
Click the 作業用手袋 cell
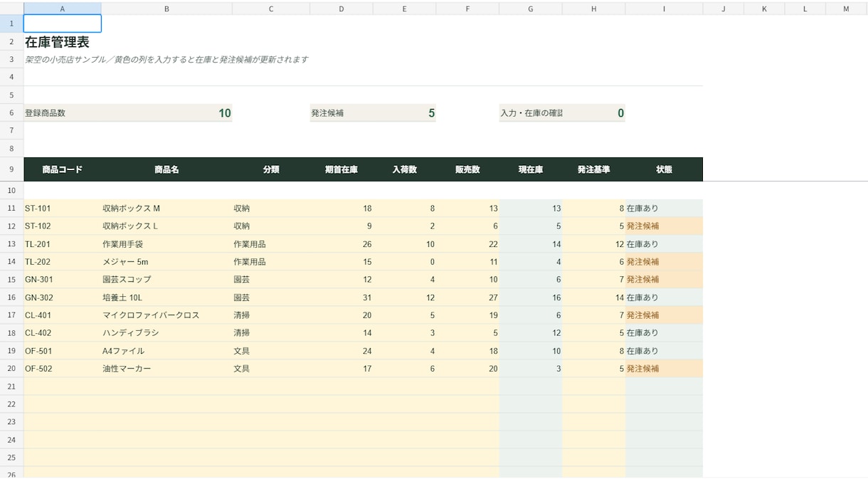(166, 244)
